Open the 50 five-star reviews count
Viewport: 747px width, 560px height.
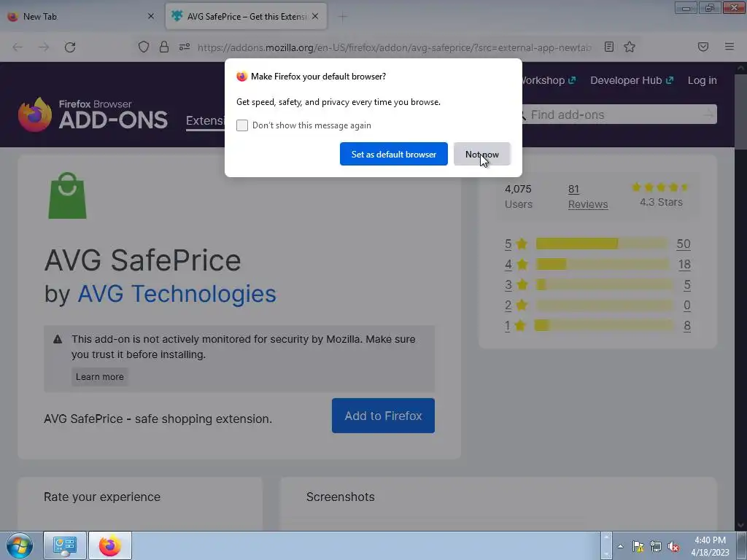[x=683, y=244]
